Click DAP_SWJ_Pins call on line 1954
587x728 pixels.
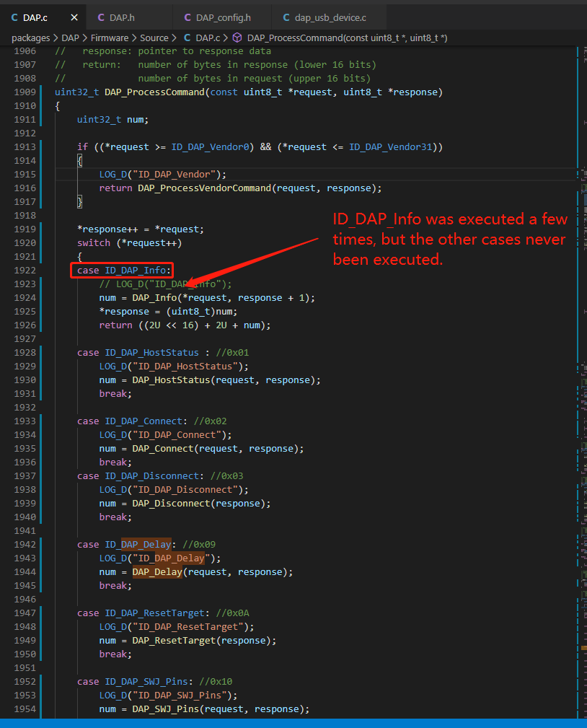point(166,709)
